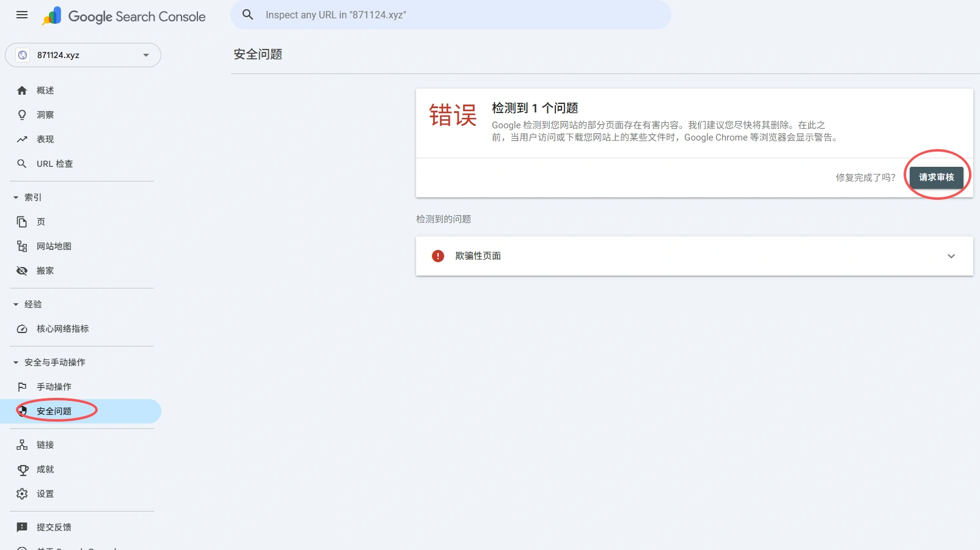Open URL 检查 (URL inspection) tool
The image size is (980, 550).
54,163
